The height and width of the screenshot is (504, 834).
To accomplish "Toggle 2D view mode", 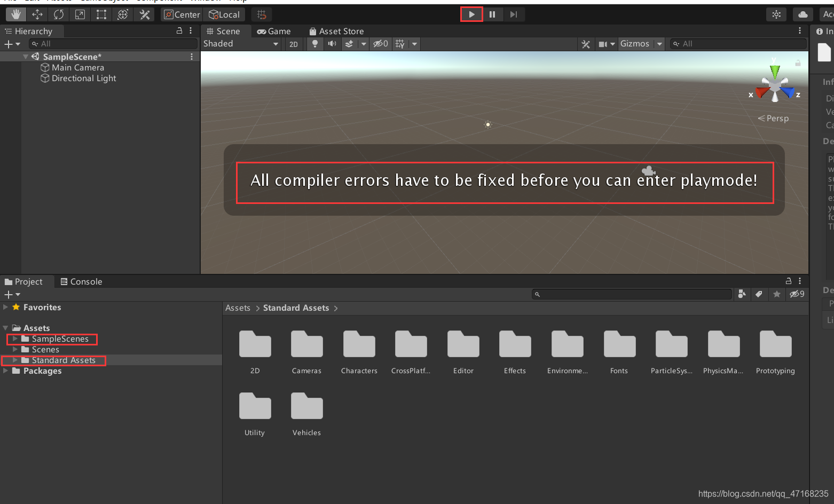I will [294, 44].
